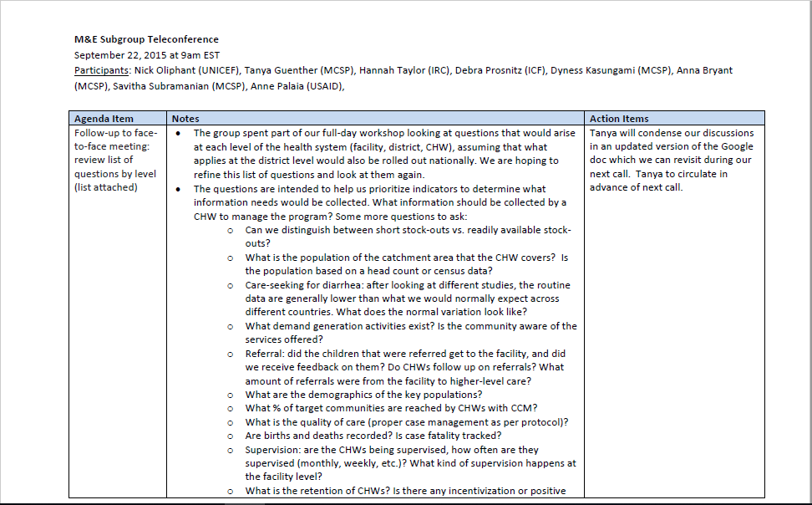The image size is (812, 505).
Task: Click the '(list attached)' text in agenda cell
Action: (105, 187)
